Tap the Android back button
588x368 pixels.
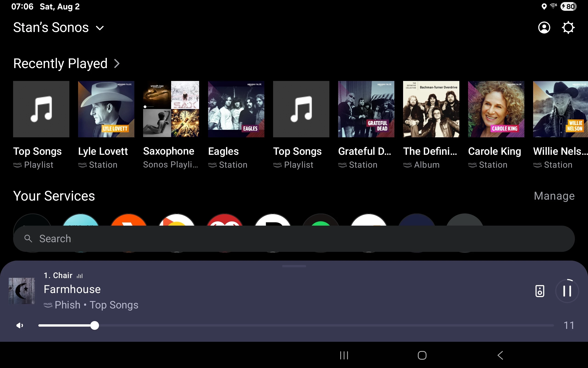(500, 355)
